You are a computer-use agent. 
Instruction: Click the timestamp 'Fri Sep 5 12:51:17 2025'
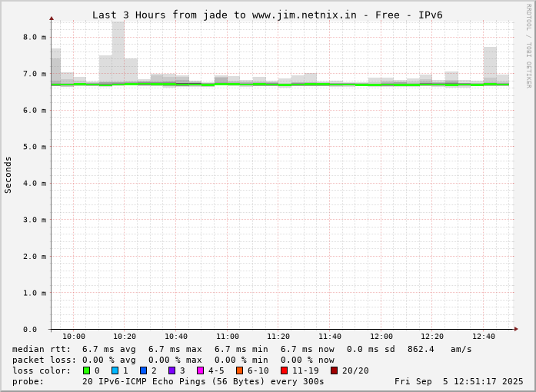tap(459, 381)
